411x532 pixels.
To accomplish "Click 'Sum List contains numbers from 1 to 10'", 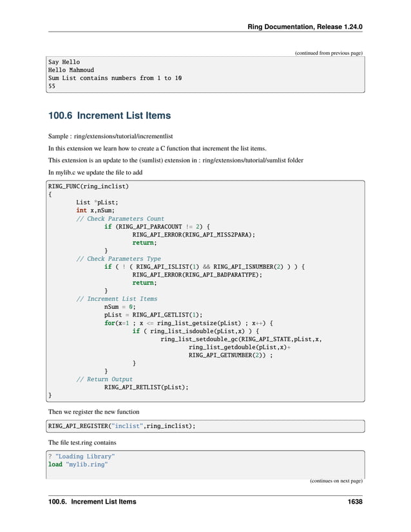I will 115,78.
